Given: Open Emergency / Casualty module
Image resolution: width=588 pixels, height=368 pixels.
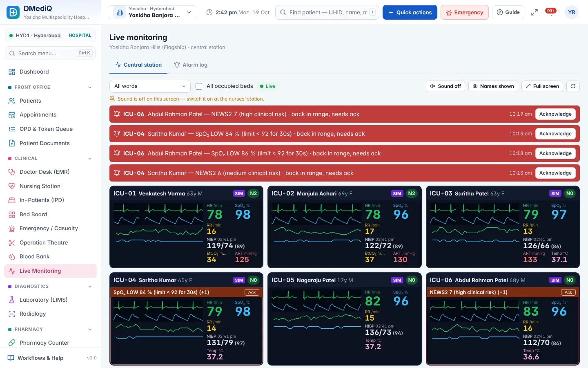Looking at the screenshot, I should 50,229.
